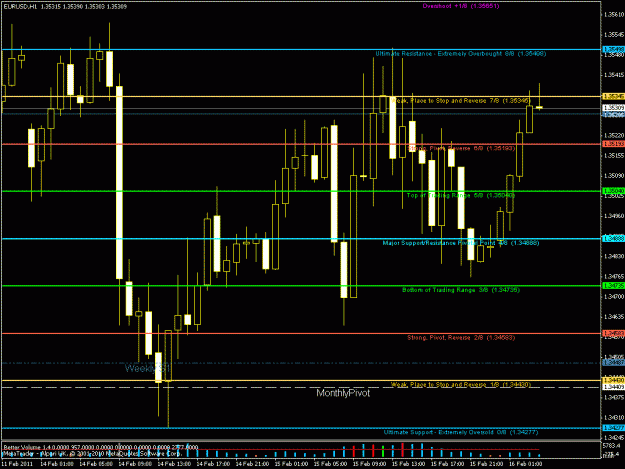Image resolution: width=625 pixels, height=469 pixels.
Task: Click the Weekly S1 label on chart
Action: point(147,368)
